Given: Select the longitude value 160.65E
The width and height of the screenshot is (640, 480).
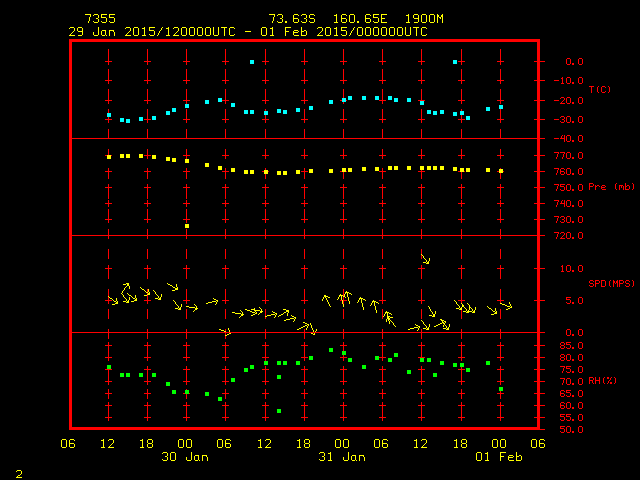Looking at the screenshot, I should pyautogui.click(x=360, y=19).
